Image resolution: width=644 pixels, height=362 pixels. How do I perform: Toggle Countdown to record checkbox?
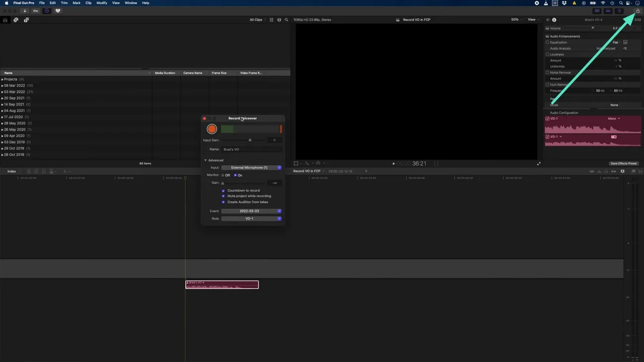tap(223, 191)
